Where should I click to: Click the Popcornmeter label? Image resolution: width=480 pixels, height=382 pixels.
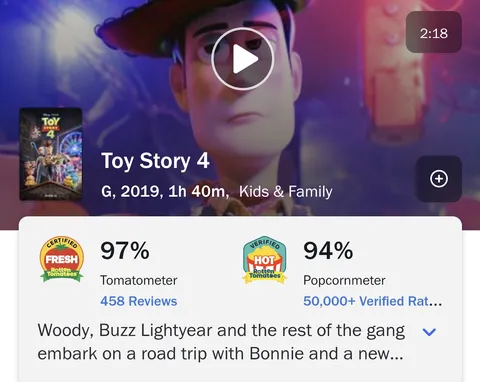pyautogui.click(x=344, y=280)
